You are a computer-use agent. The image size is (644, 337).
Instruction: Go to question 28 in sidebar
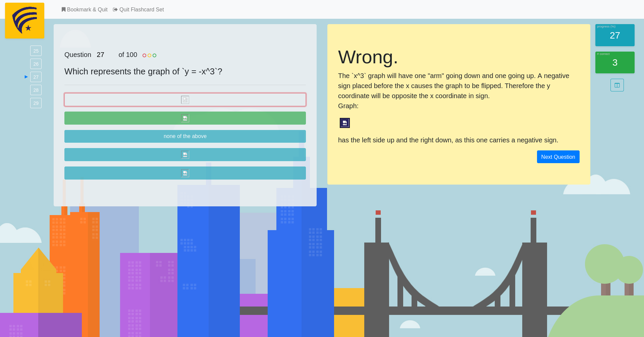point(36,90)
